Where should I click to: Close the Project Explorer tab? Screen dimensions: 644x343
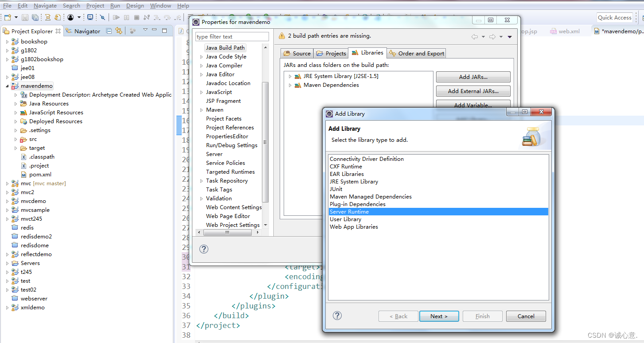pyautogui.click(x=58, y=31)
